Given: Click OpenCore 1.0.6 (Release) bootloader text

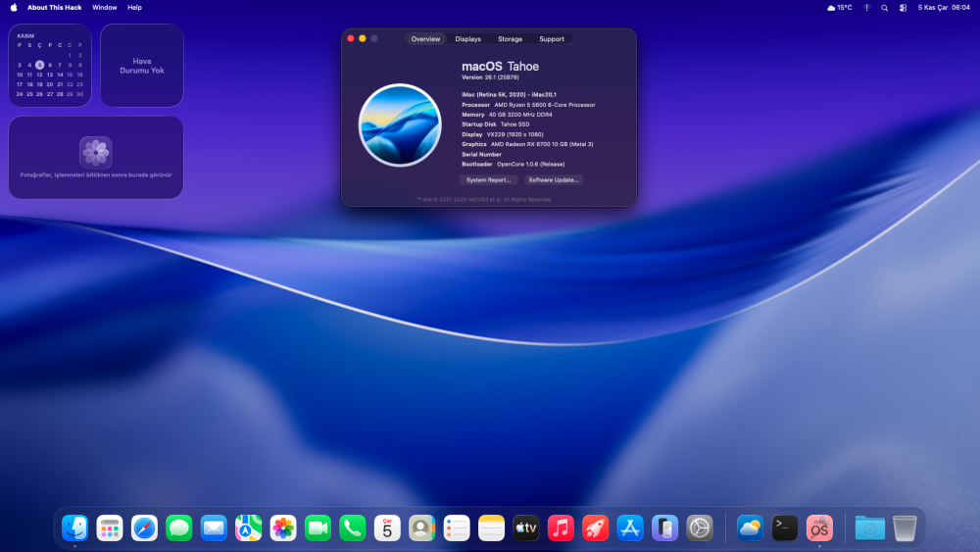Looking at the screenshot, I should click(530, 165).
